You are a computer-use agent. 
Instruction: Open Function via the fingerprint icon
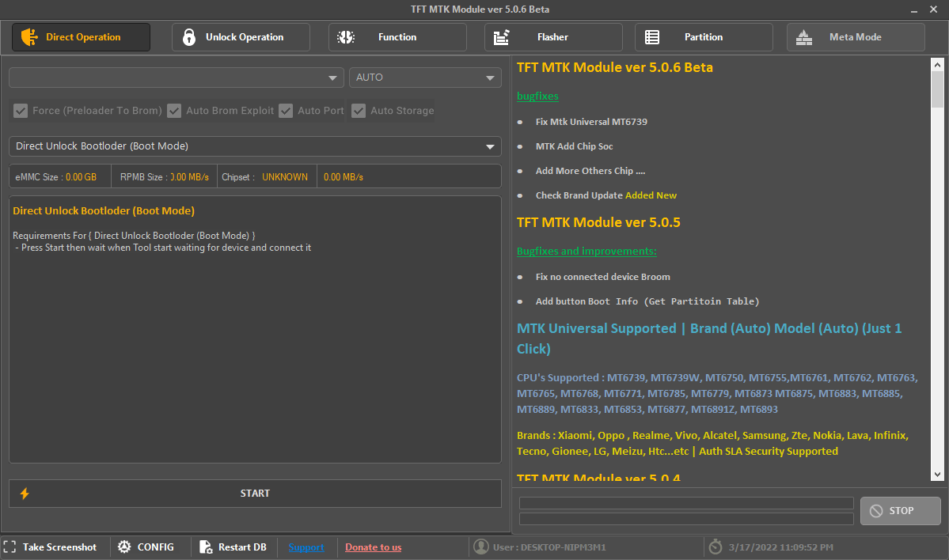[346, 36]
